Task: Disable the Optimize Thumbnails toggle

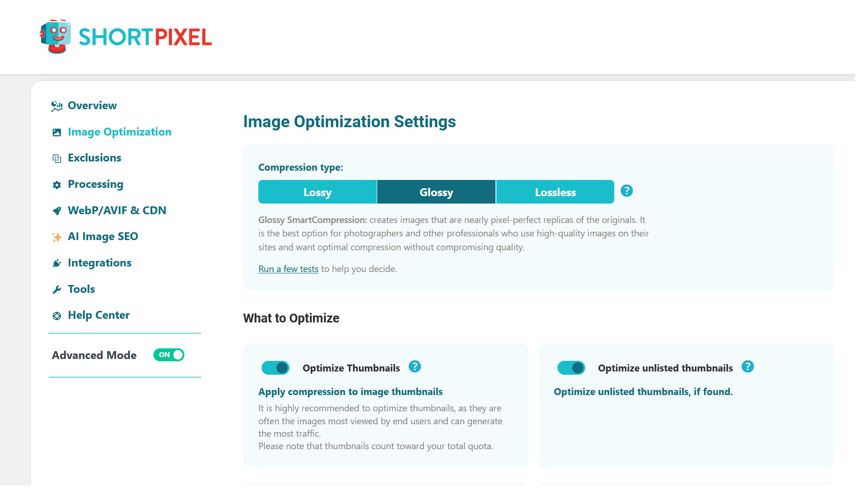Action: point(275,368)
